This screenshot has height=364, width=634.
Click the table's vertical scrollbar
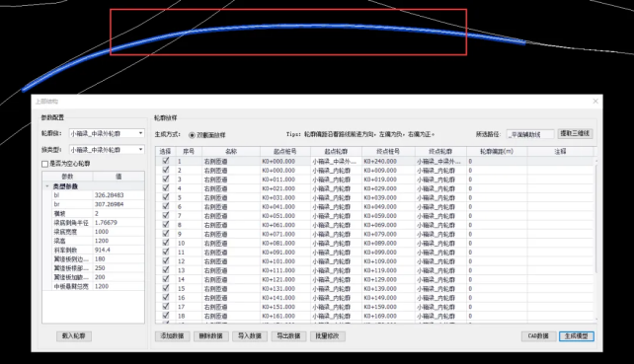595,239
